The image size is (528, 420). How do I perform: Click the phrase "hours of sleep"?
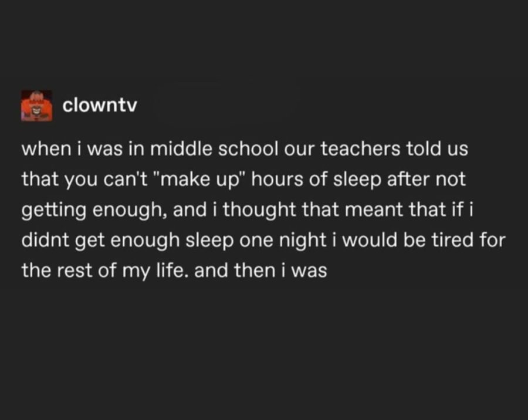pyautogui.click(x=317, y=179)
